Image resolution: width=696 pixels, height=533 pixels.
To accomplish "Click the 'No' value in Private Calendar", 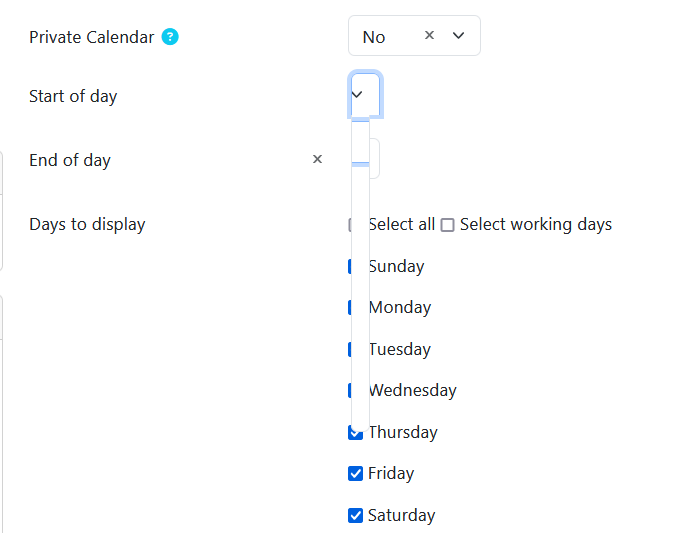I will point(374,37).
